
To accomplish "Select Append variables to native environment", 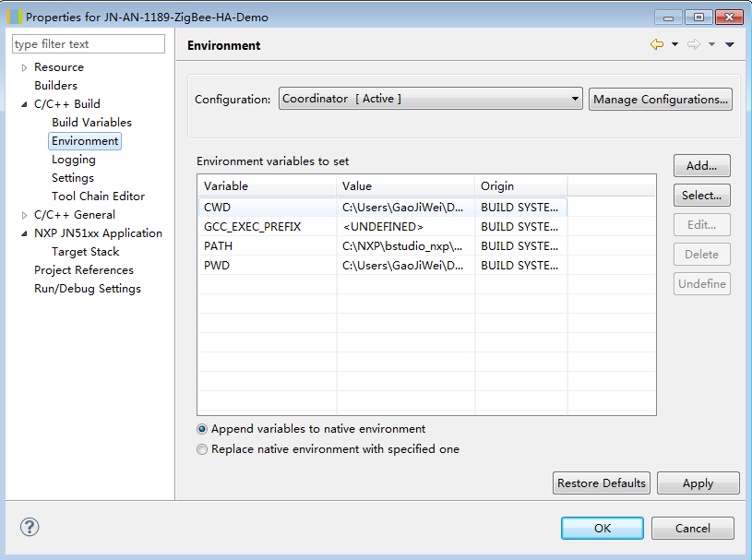I will [202, 429].
